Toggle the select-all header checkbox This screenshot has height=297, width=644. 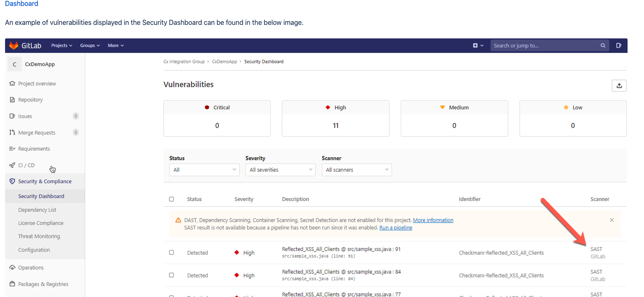tap(171, 199)
